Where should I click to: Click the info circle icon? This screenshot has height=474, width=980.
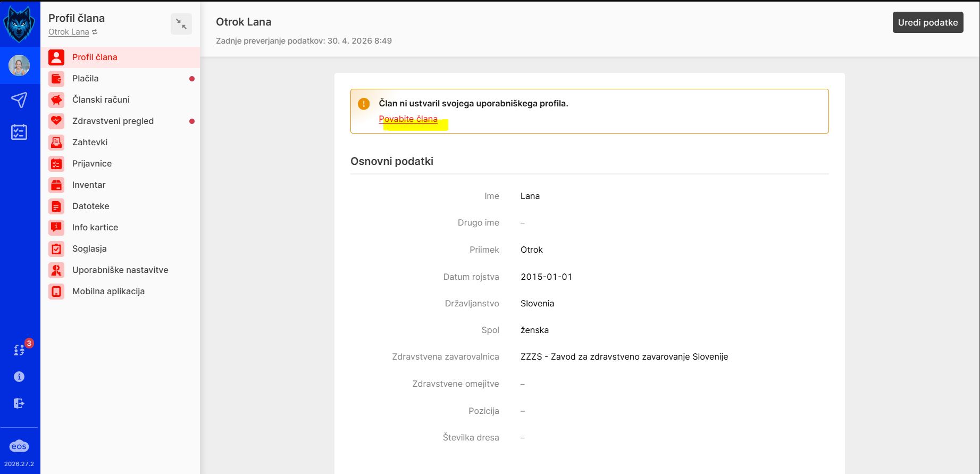click(x=19, y=377)
